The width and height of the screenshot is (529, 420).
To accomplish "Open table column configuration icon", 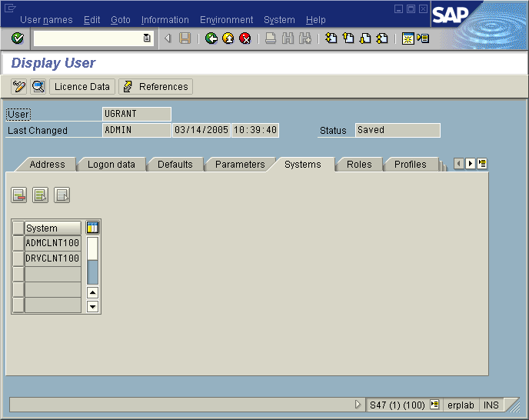I will 93,228.
